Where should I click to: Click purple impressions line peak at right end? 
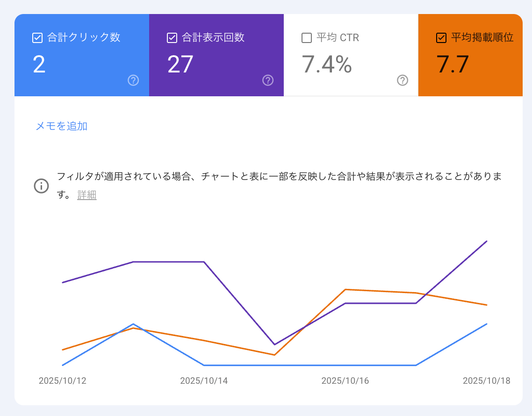[487, 241]
